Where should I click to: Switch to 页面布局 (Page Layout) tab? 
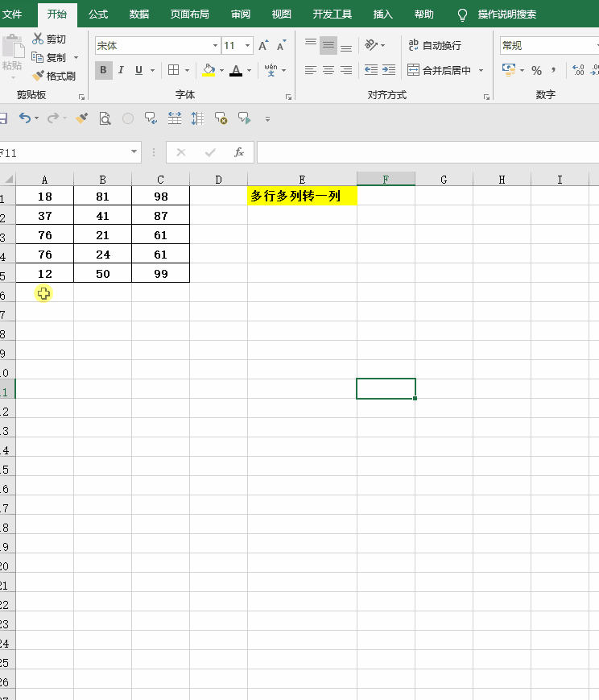(x=190, y=14)
